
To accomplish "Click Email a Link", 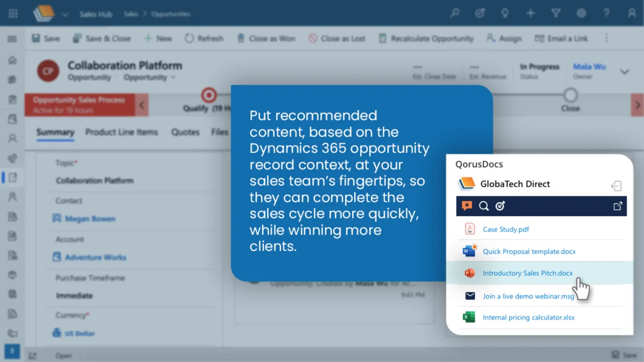I will (561, 39).
